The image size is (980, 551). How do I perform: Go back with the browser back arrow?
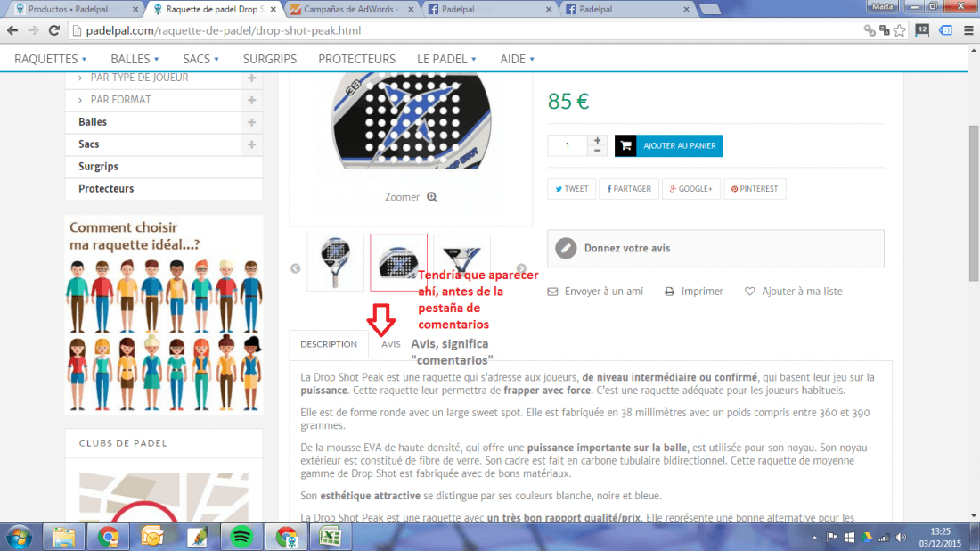click(x=12, y=30)
